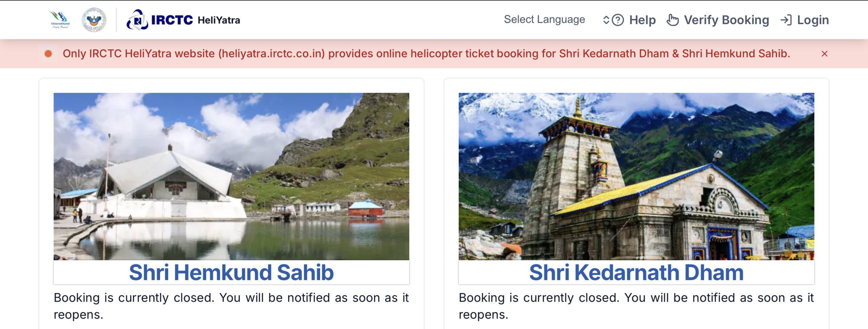Click the Uttarakhand Tourism logo

click(60, 20)
